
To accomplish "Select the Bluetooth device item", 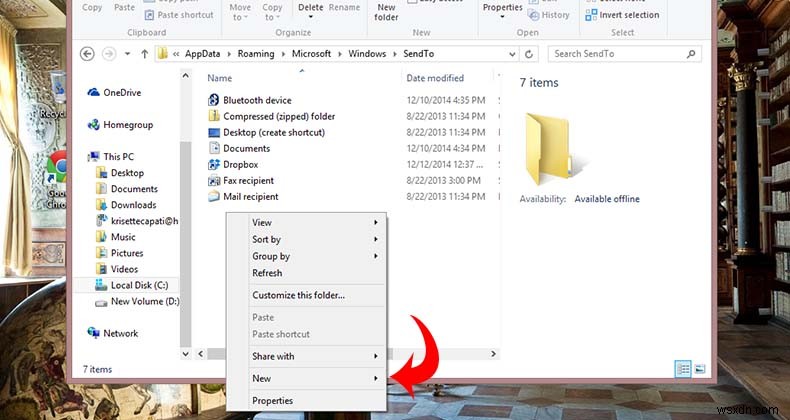I will [249, 100].
